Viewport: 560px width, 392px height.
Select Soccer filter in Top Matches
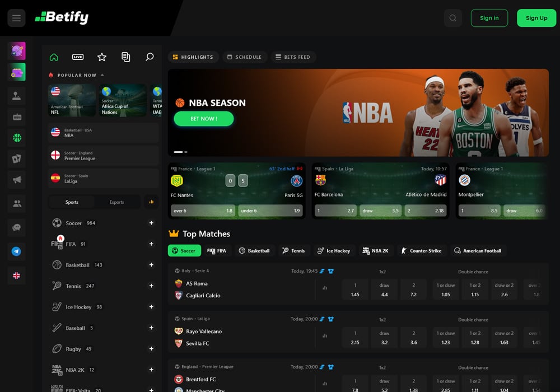184,251
